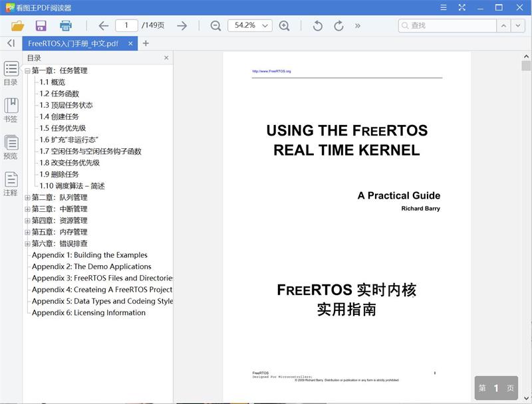Image resolution: width=532 pixels, height=404 pixels.
Task: Jump to 1.4 创建任务
Action: click(59, 117)
